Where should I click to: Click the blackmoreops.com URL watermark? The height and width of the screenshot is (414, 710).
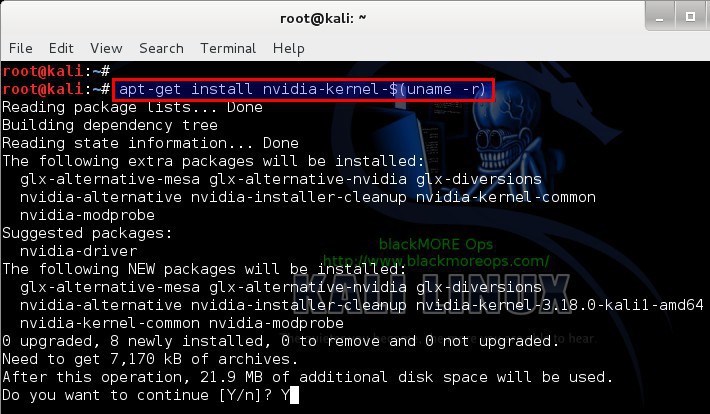[436, 261]
